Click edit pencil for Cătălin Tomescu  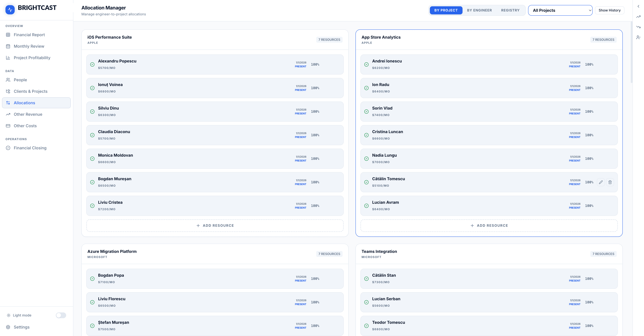[601, 182]
